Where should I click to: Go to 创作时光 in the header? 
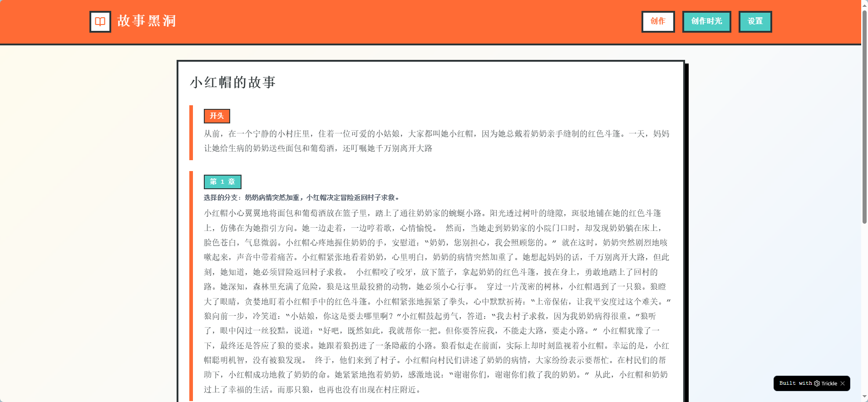pyautogui.click(x=706, y=21)
